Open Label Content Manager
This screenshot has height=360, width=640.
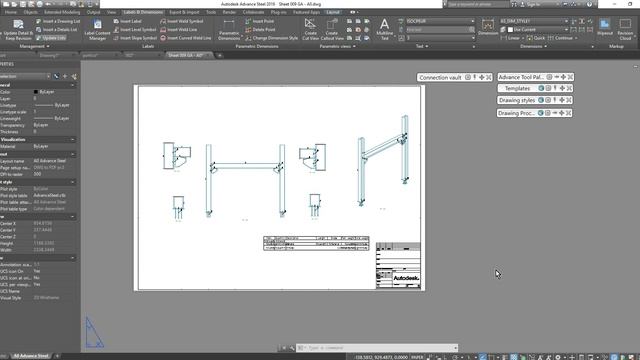pos(97,29)
